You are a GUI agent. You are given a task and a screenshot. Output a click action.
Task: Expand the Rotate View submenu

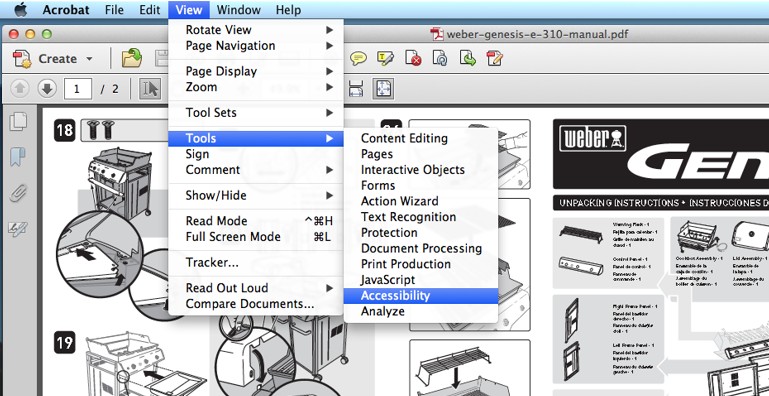point(256,30)
